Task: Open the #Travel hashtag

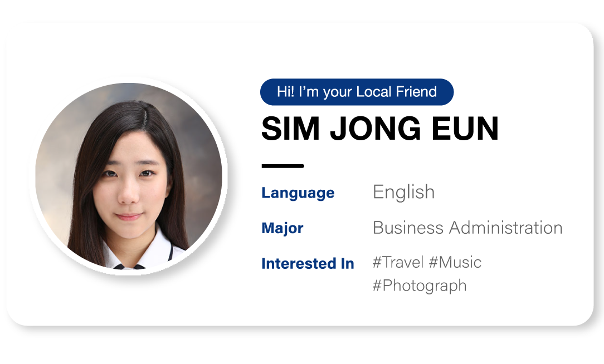Action: (398, 262)
